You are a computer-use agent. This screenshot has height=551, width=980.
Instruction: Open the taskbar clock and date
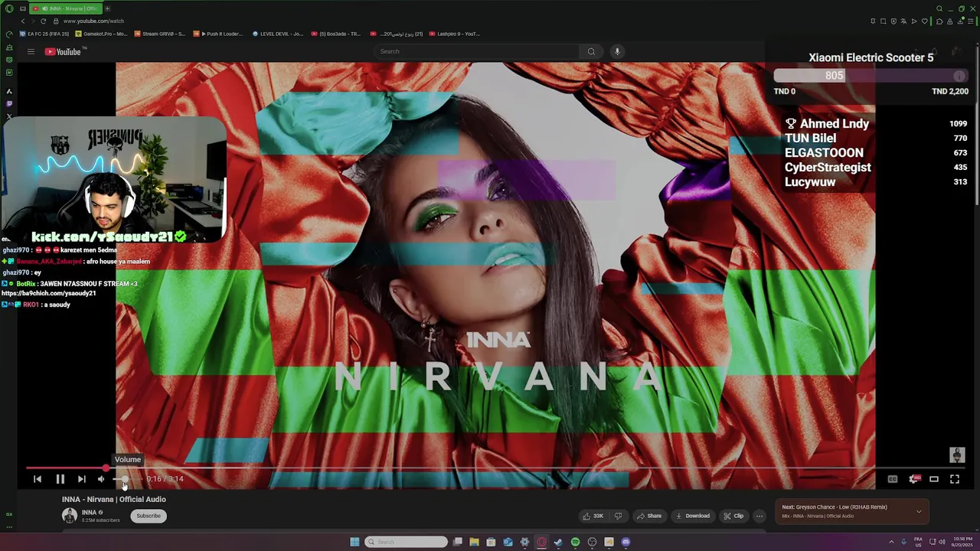[962, 542]
